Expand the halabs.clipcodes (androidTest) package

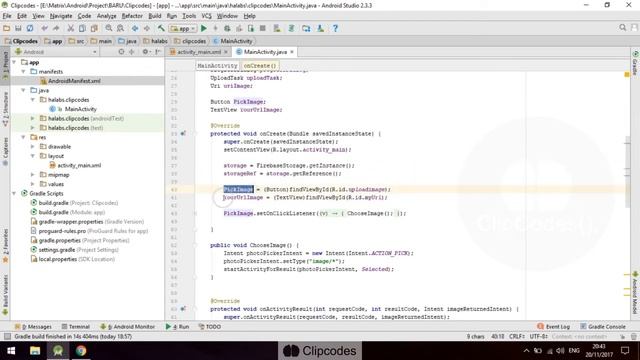[33, 118]
